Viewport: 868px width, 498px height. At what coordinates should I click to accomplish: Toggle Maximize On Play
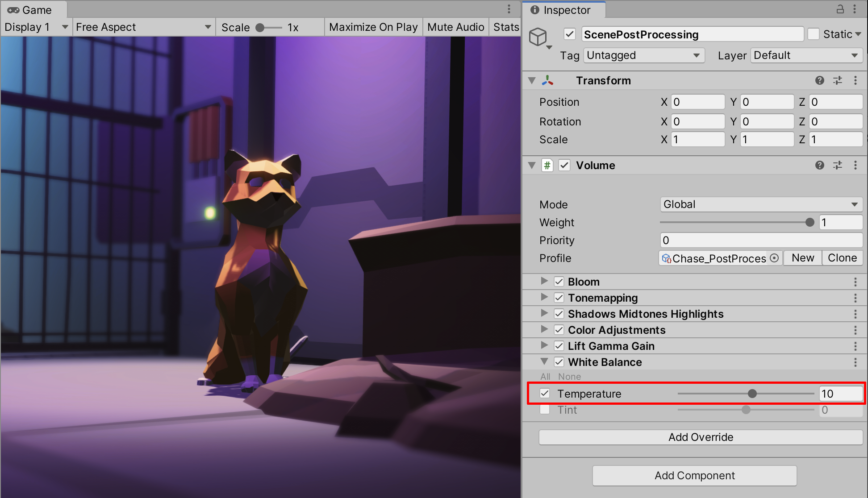[x=373, y=27]
